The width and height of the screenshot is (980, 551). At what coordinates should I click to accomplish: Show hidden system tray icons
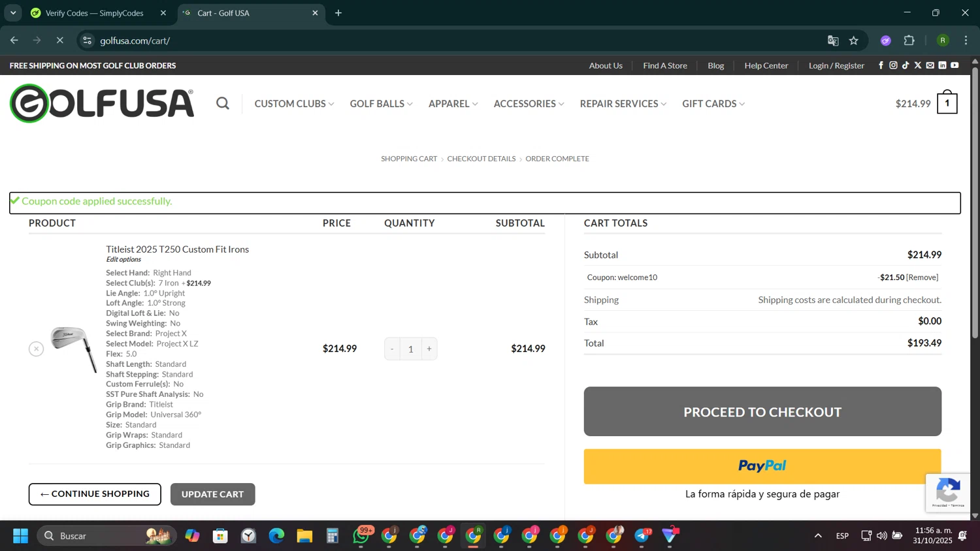(x=818, y=536)
